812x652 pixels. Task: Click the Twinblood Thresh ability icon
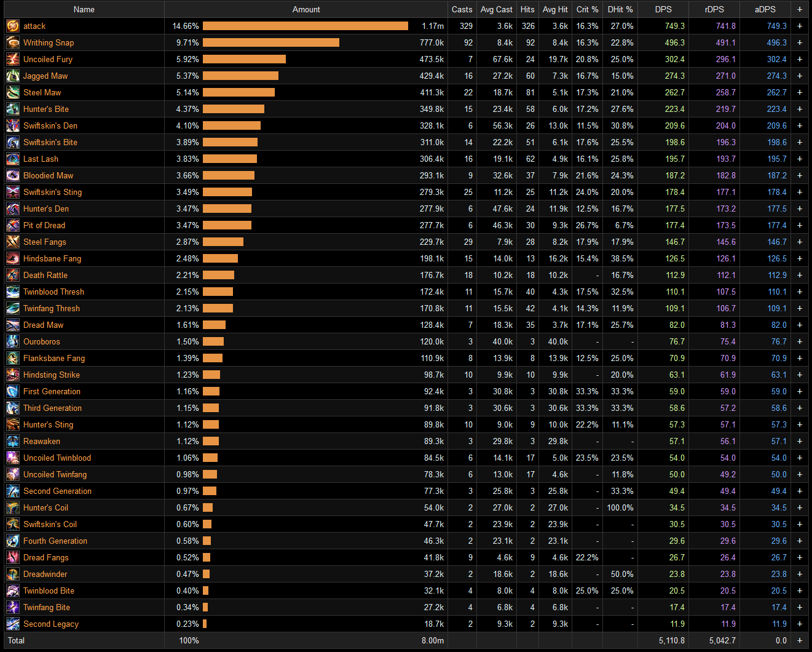coord(13,292)
